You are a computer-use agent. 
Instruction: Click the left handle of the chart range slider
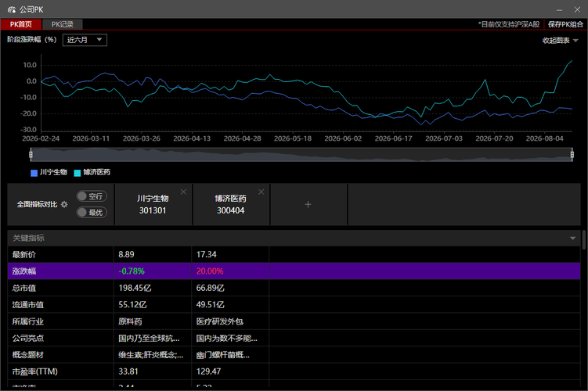tap(31, 154)
